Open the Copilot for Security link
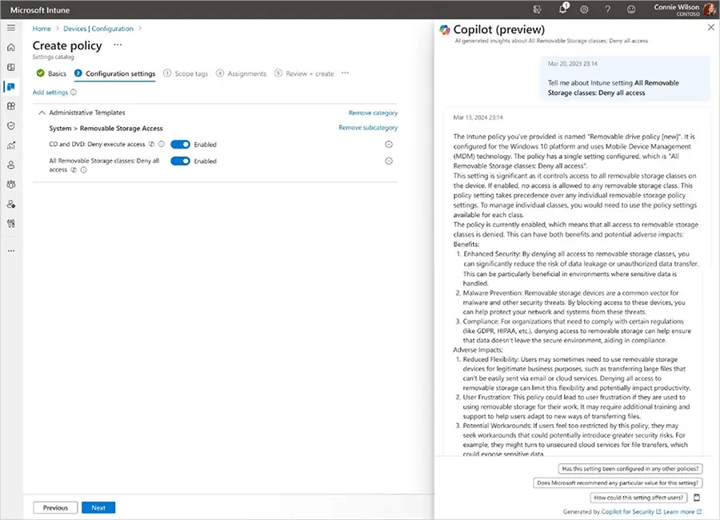The height and width of the screenshot is (520, 720). pos(631,512)
